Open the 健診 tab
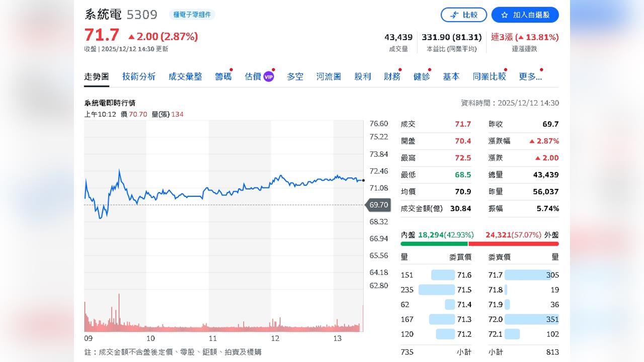This screenshot has height=362, width=644. point(422,76)
